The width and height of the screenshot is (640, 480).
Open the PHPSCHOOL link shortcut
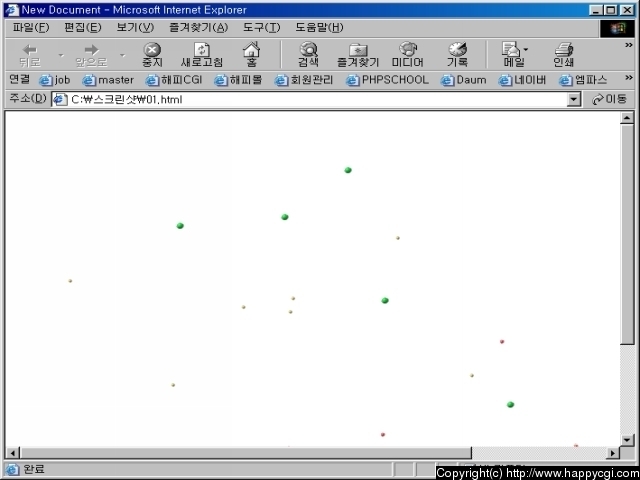[x=387, y=80]
